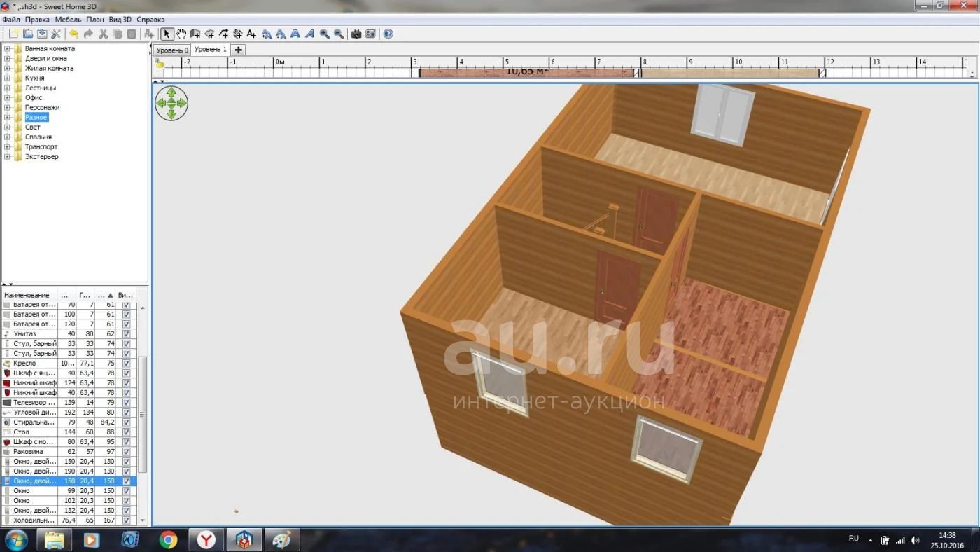Open Yandex browser from the taskbar
Viewport: 980px width, 552px height.
pyautogui.click(x=206, y=540)
